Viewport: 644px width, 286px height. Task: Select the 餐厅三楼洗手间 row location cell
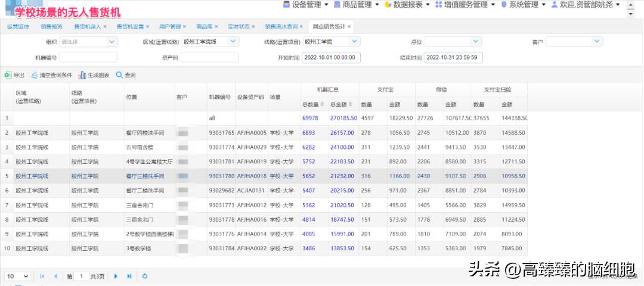145,176
